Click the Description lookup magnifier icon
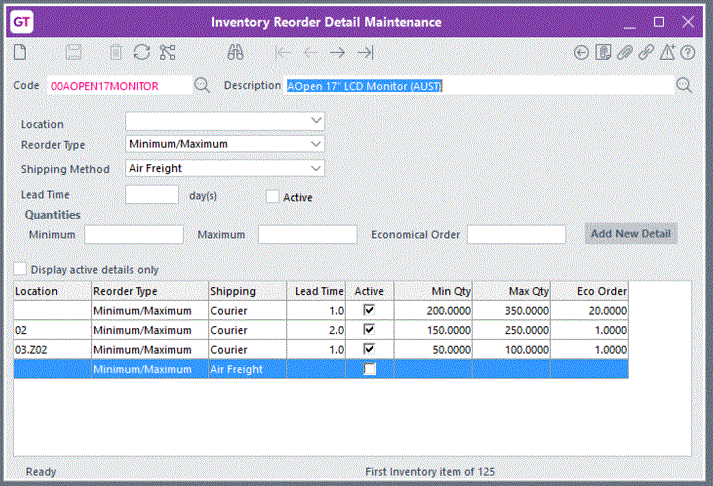713x486 pixels. [x=684, y=85]
